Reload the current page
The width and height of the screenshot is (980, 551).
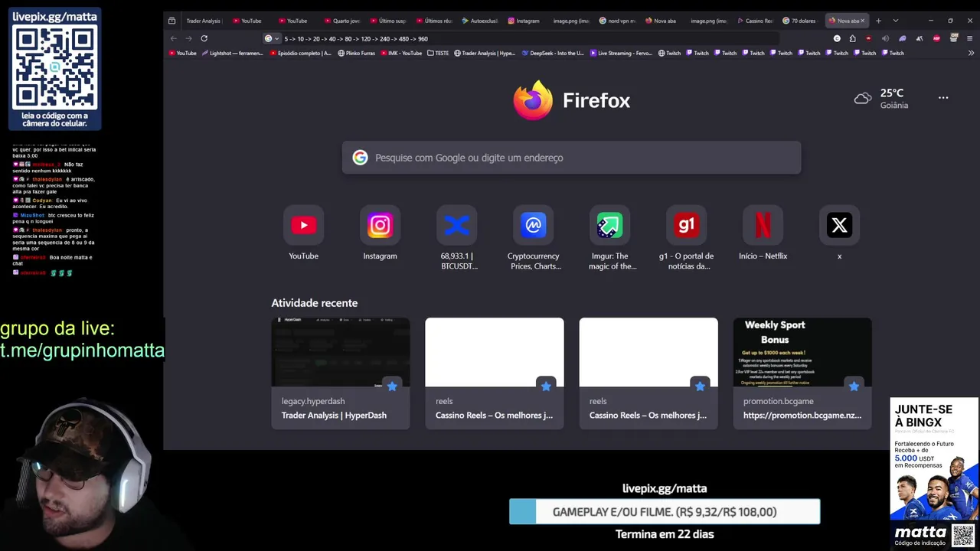(x=204, y=38)
